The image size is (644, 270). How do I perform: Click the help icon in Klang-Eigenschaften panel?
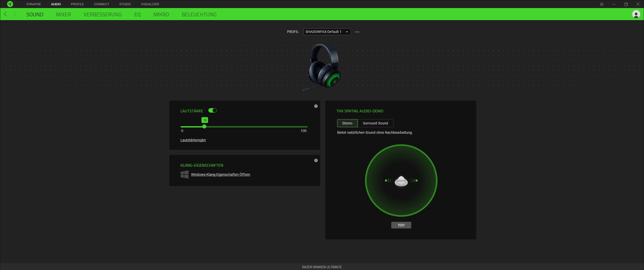(316, 160)
